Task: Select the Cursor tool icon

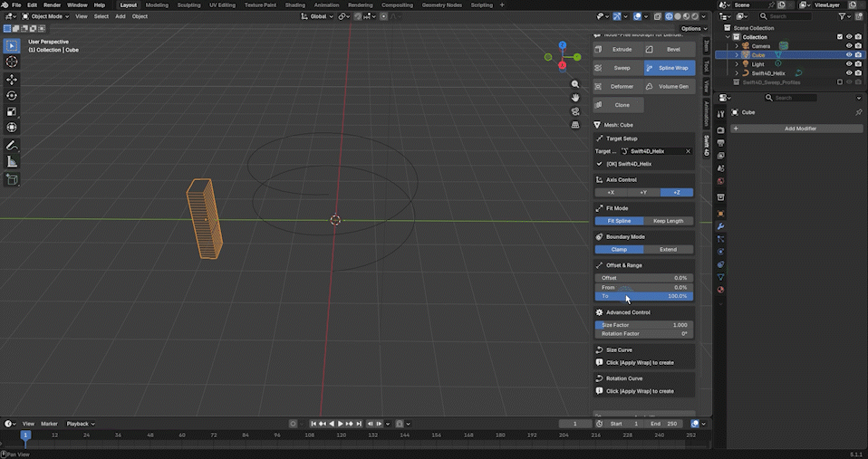Action: coord(12,62)
